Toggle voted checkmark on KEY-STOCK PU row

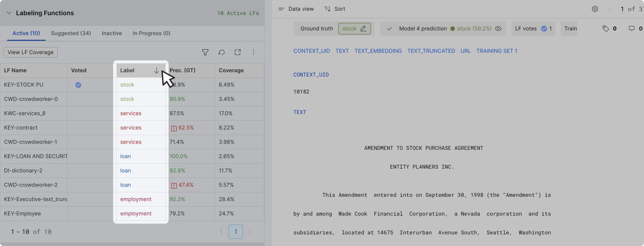pos(78,85)
